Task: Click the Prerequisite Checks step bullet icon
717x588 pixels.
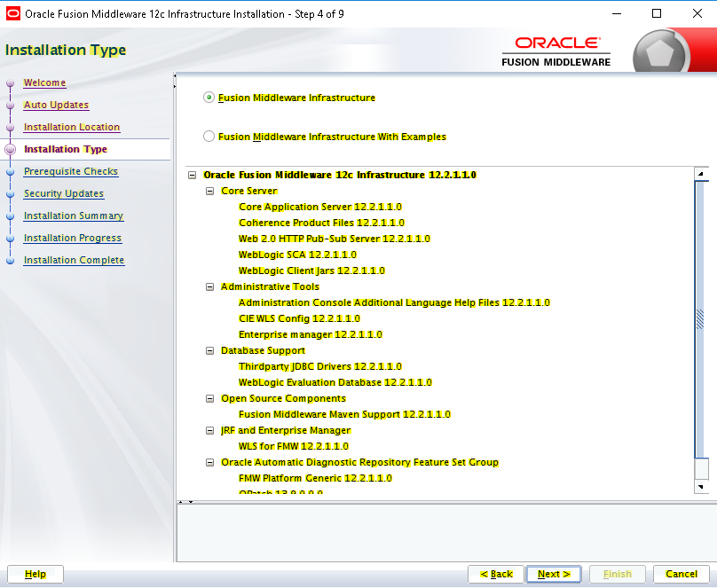Action: [10, 172]
